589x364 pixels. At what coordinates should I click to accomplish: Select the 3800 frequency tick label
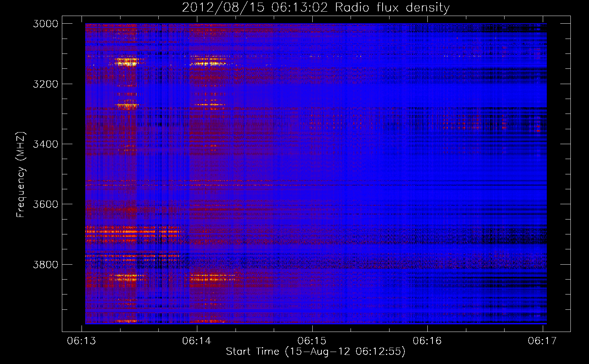(46, 264)
